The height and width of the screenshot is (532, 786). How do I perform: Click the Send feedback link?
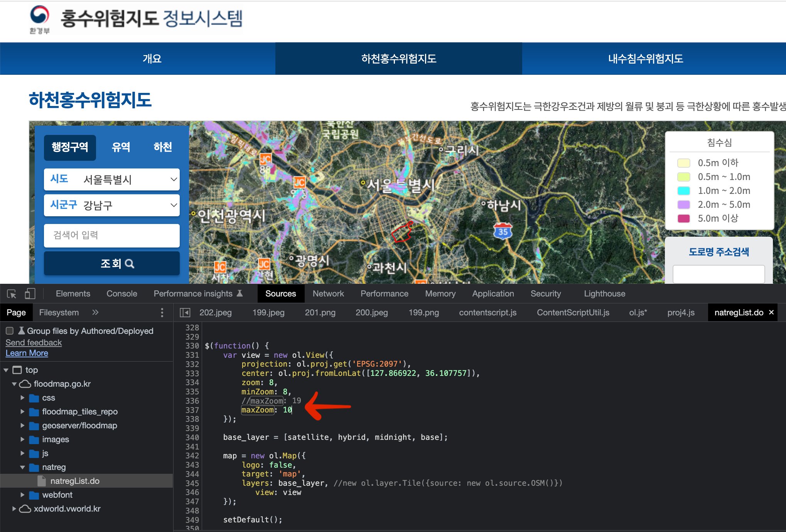(x=34, y=342)
